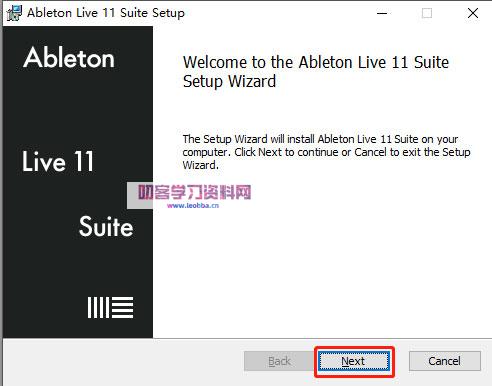The image size is (492, 386).
Task: Click the Suite label in the banner
Action: [x=106, y=226]
